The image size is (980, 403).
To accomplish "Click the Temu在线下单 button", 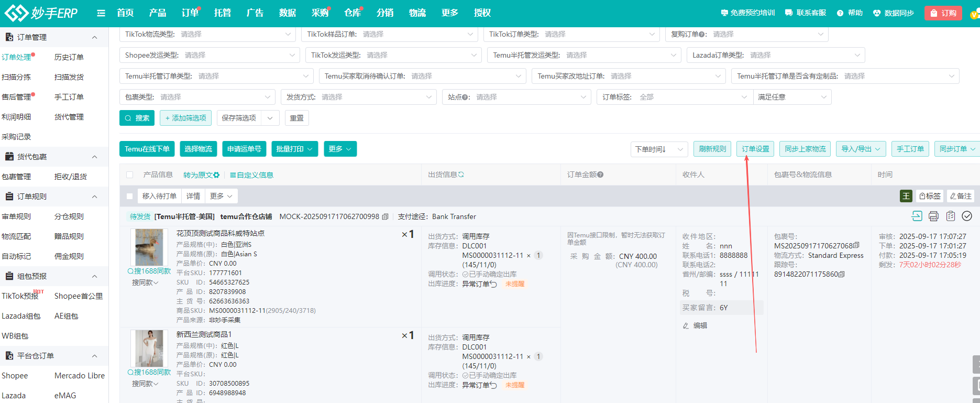I will coord(147,149).
